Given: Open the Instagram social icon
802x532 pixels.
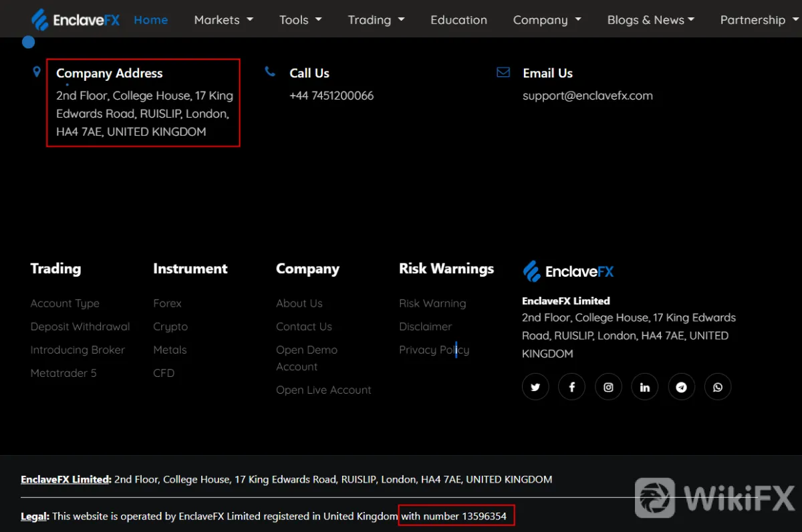Looking at the screenshot, I should click(608, 387).
